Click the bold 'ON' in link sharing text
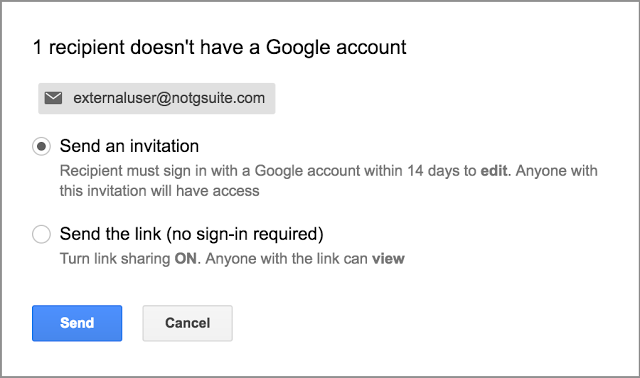The width and height of the screenshot is (640, 378). [x=186, y=259]
